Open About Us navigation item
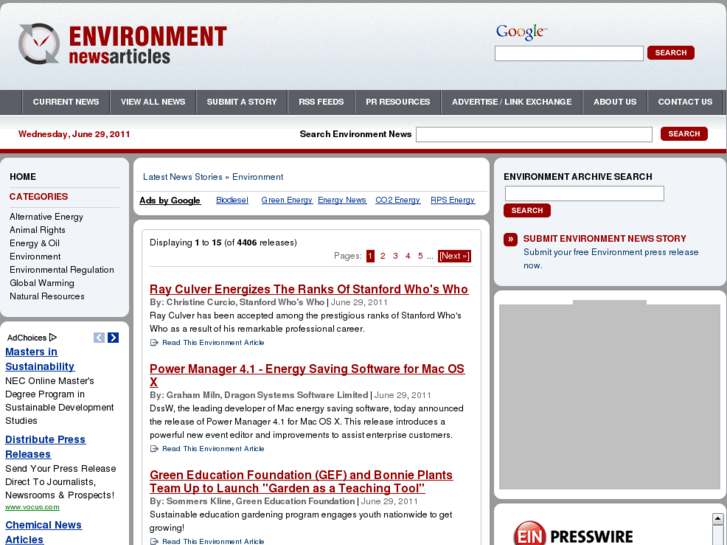The height and width of the screenshot is (545, 727). click(615, 102)
